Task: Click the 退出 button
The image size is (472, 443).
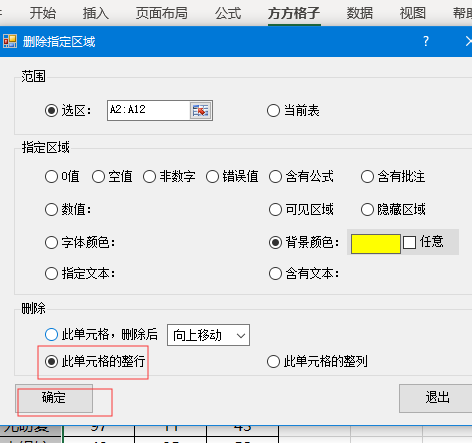Action: tap(437, 398)
